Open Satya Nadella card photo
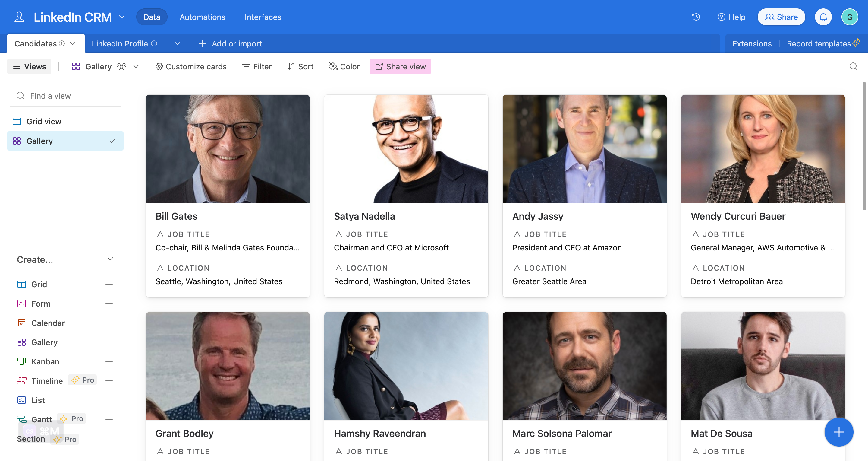The width and height of the screenshot is (868, 461). tap(406, 149)
